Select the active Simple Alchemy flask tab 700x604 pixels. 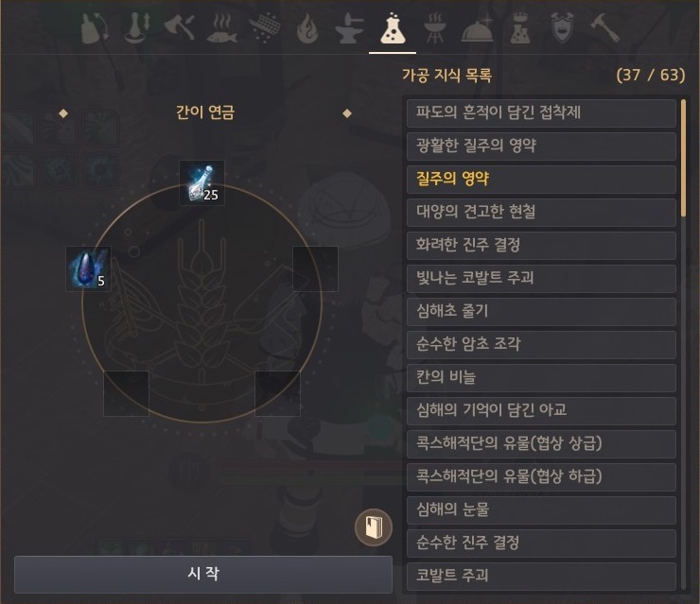click(393, 29)
